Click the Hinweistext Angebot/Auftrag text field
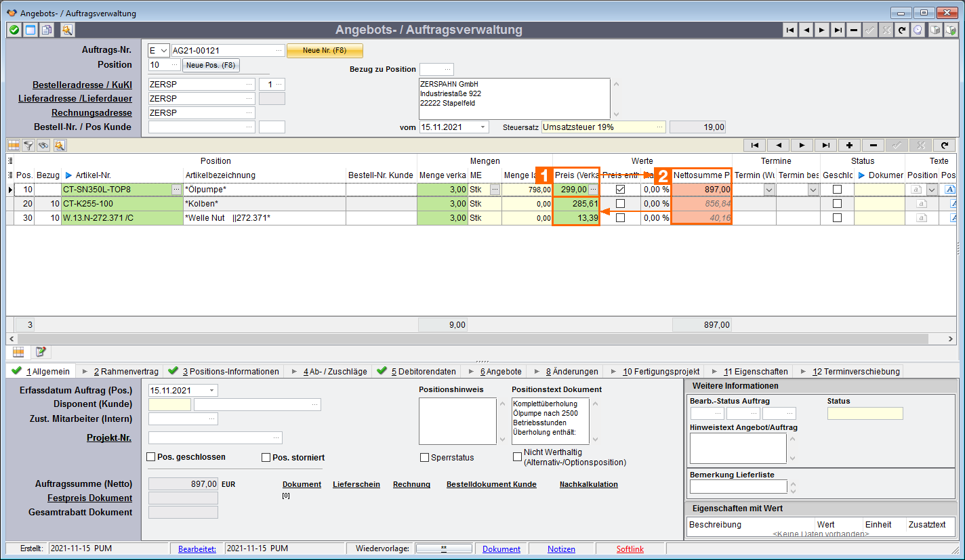 coord(738,448)
